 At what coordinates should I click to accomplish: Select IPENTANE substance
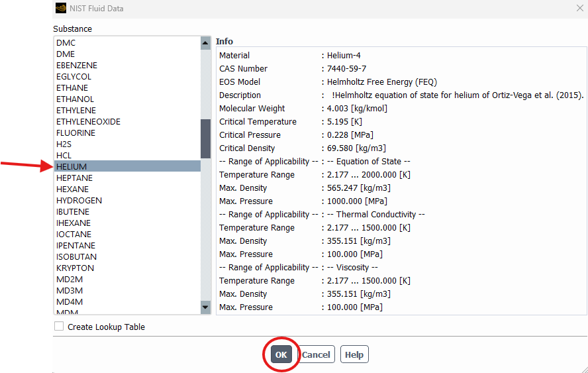click(x=128, y=245)
